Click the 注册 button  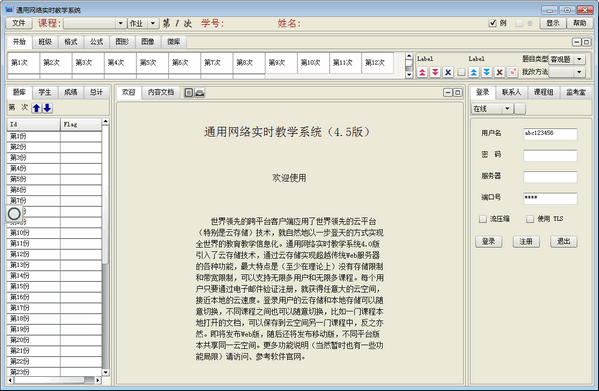coord(526,241)
